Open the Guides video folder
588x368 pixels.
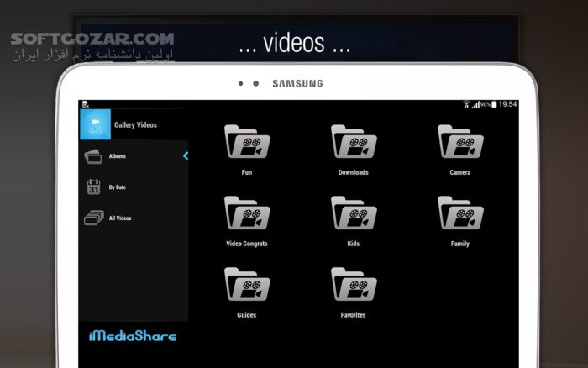(x=246, y=285)
